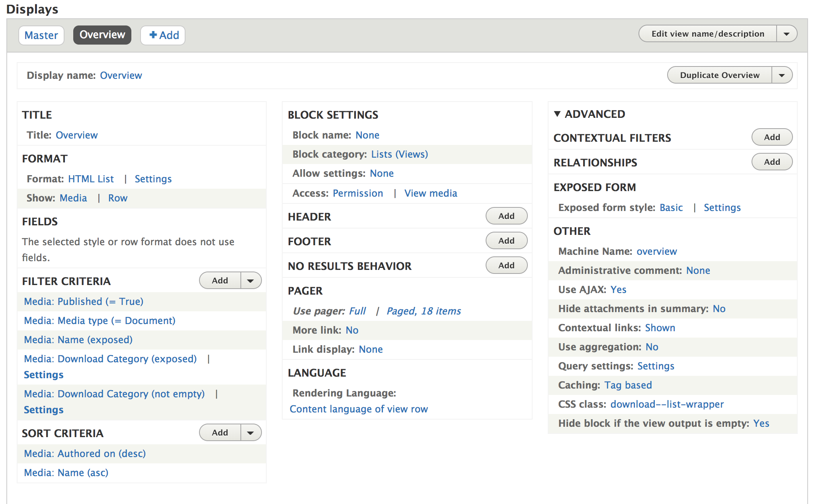Collapse the Advanced section triangle

pyautogui.click(x=557, y=114)
